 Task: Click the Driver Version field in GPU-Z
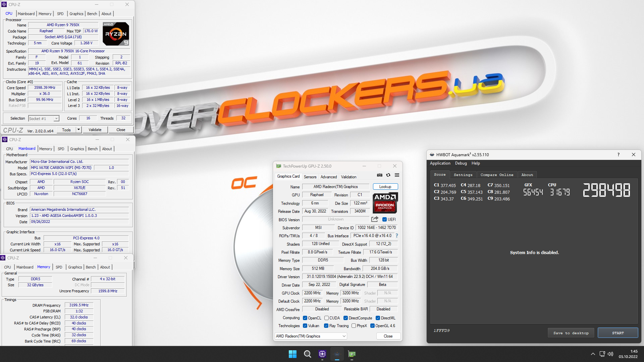click(x=350, y=277)
